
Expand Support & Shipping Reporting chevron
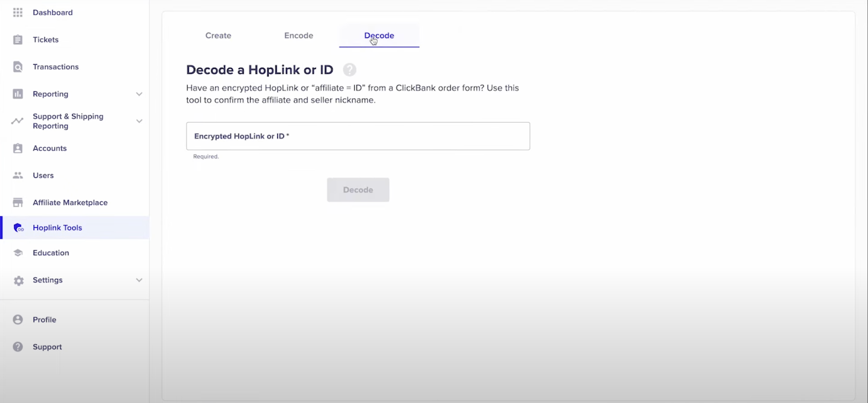click(139, 121)
